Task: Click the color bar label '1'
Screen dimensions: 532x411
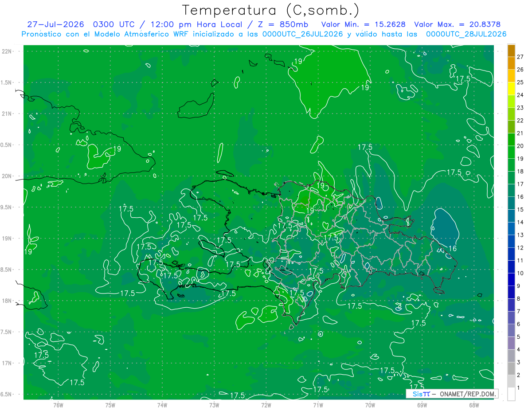Action: [519, 388]
